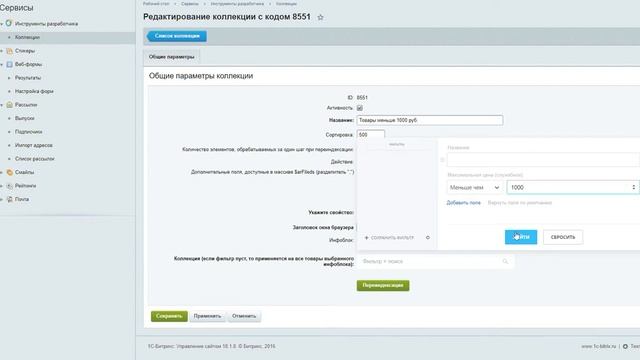
Task: Expand the Рейтинги tree node
Action: coord(2,186)
